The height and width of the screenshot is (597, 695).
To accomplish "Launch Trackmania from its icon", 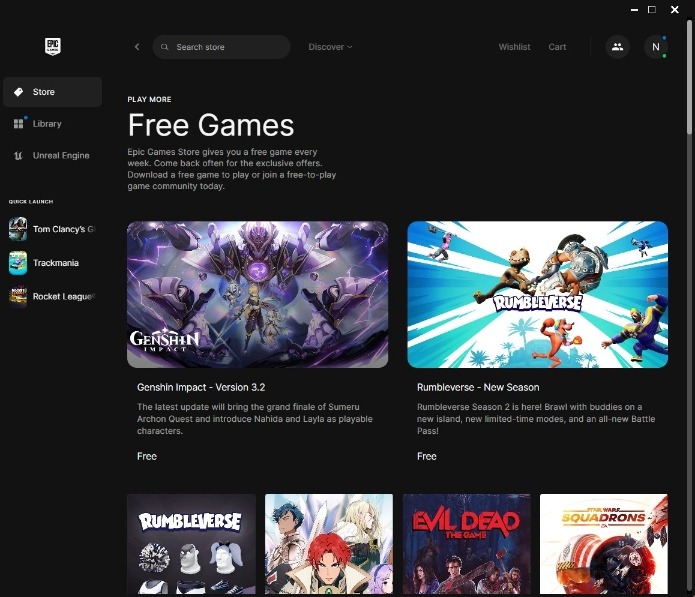I will pyautogui.click(x=18, y=263).
